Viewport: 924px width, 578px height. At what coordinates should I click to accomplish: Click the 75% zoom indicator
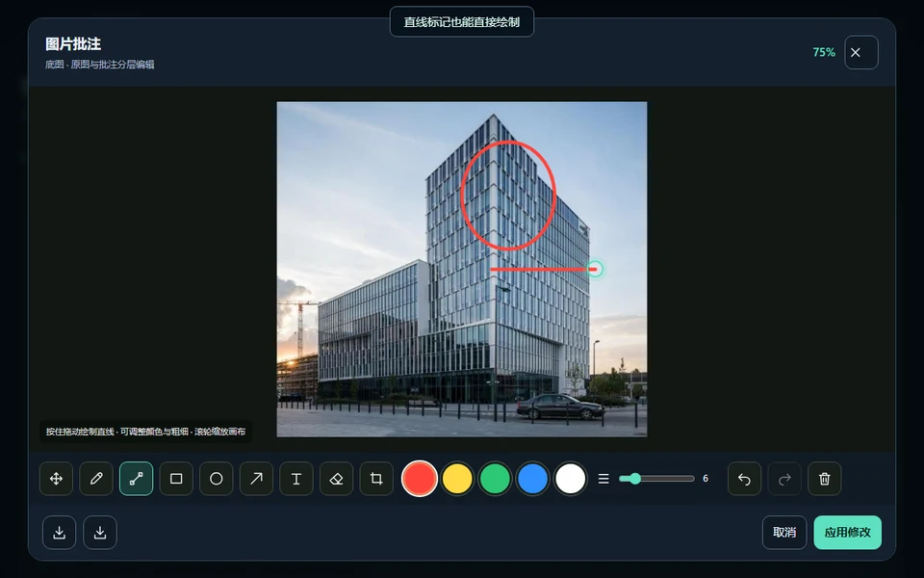click(824, 52)
